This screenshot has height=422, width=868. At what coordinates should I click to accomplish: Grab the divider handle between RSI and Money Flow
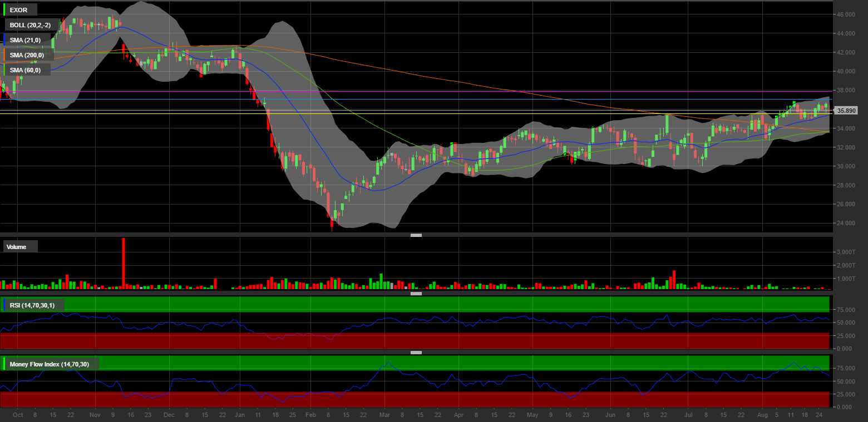[x=416, y=353]
